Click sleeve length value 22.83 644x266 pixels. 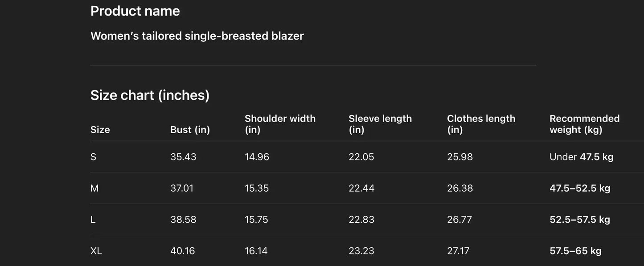(x=361, y=220)
